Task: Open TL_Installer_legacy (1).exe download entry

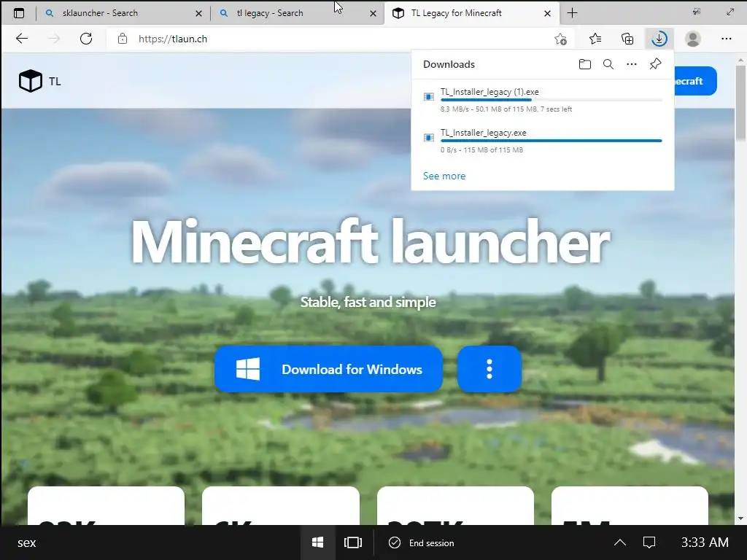Action: [x=543, y=100]
